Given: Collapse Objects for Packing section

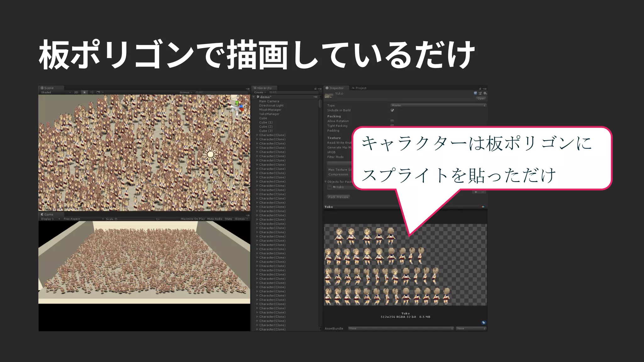Looking at the screenshot, I should [325, 182].
